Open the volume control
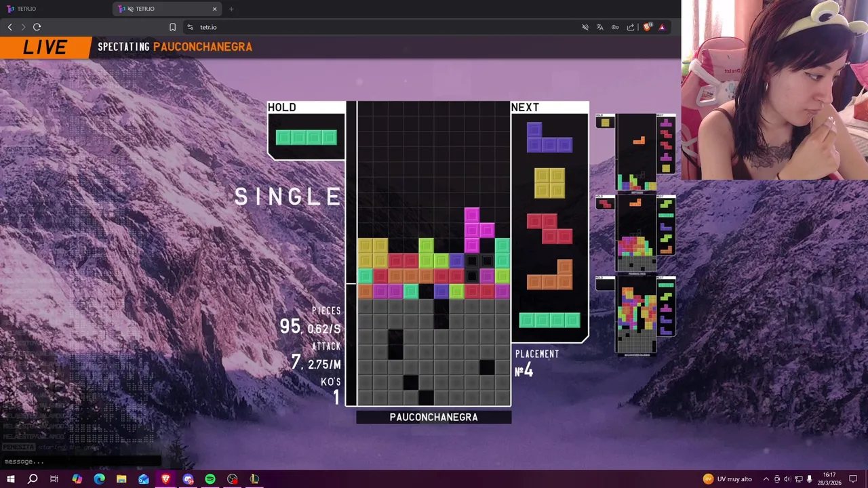This screenshot has height=488, width=868. coord(787,479)
